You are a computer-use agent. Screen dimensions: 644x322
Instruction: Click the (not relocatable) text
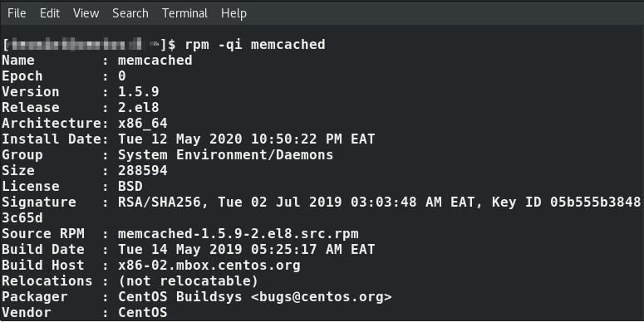point(188,281)
